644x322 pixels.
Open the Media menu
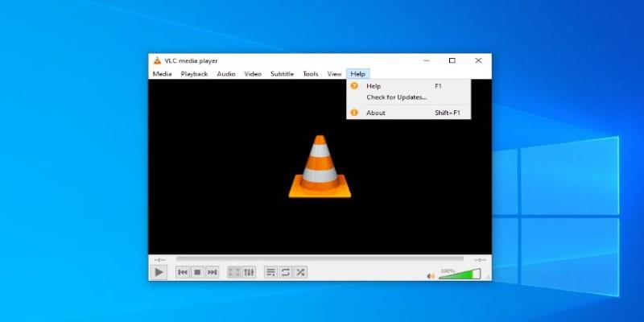click(x=162, y=74)
